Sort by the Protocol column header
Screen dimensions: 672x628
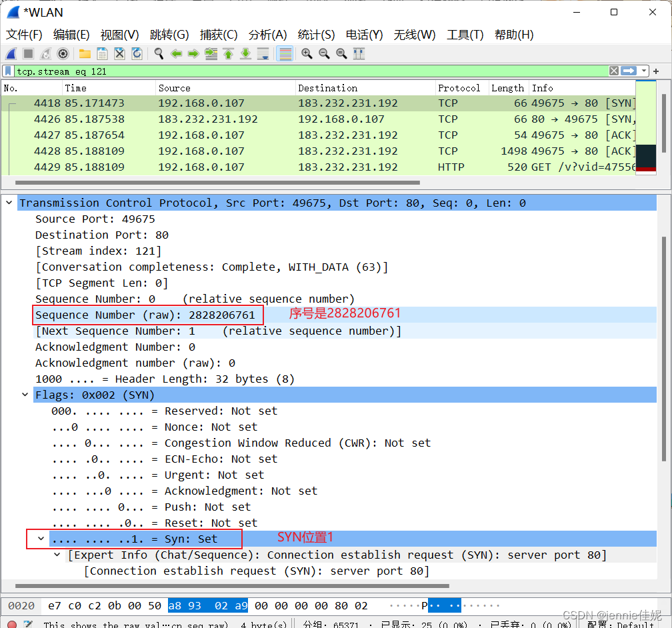click(x=462, y=88)
